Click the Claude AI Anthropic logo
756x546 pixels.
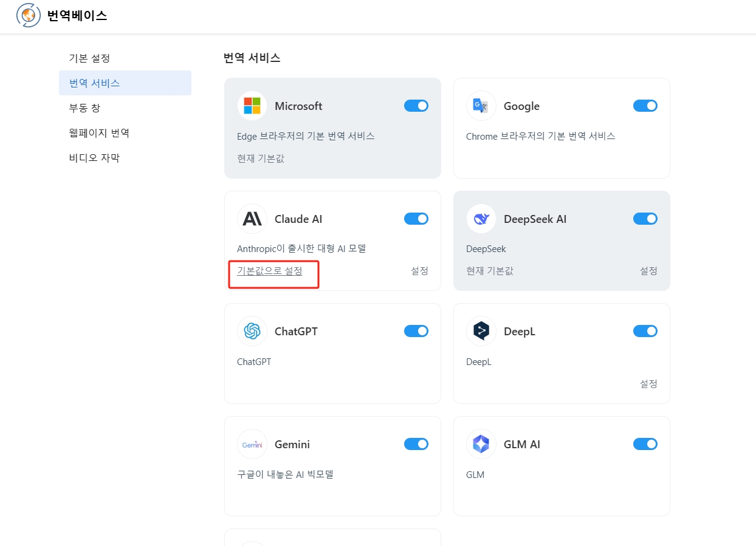click(x=252, y=219)
